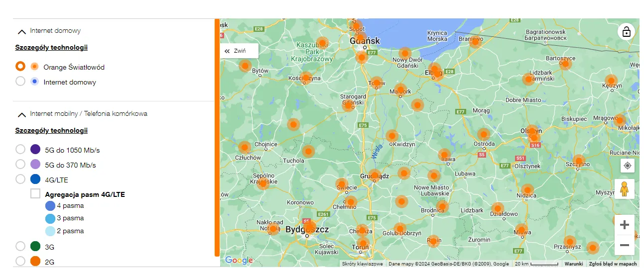Click the map lock icon
The image size is (644, 268).
627,32
